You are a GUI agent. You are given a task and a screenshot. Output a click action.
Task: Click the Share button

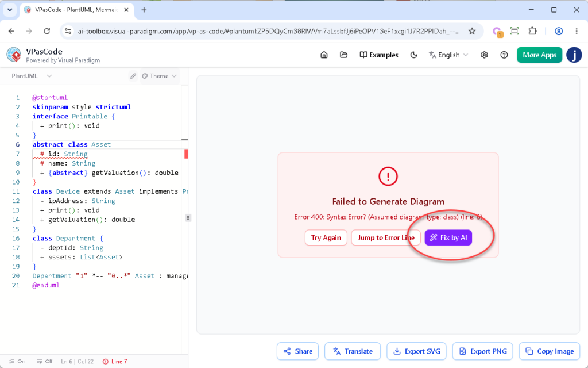pyautogui.click(x=298, y=351)
